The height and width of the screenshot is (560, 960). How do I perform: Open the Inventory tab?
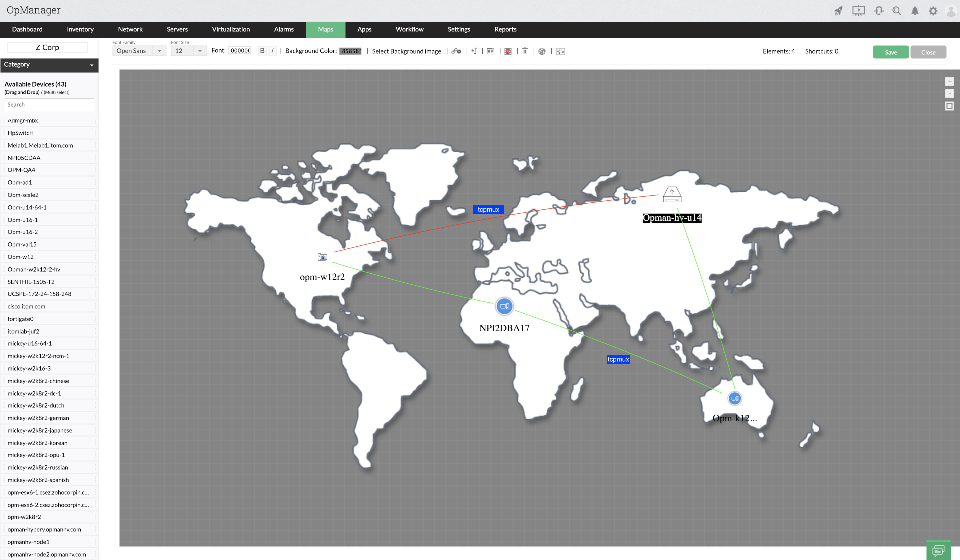pos(80,29)
